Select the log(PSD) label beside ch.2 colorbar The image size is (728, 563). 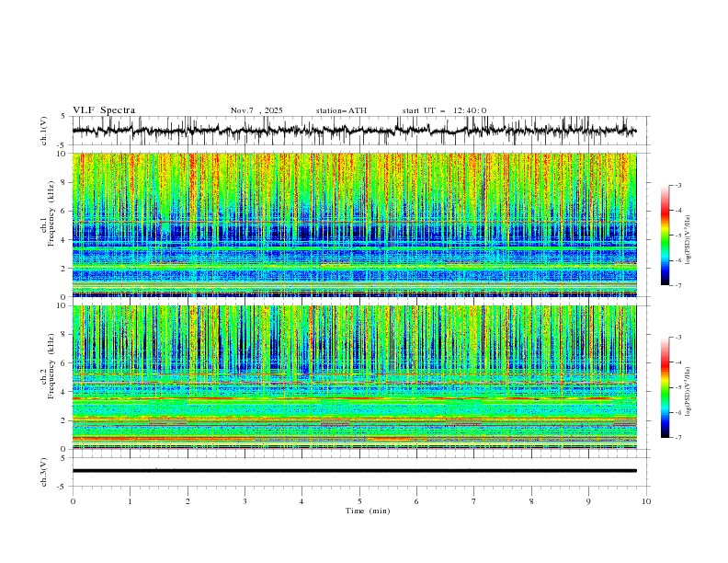[688, 392]
